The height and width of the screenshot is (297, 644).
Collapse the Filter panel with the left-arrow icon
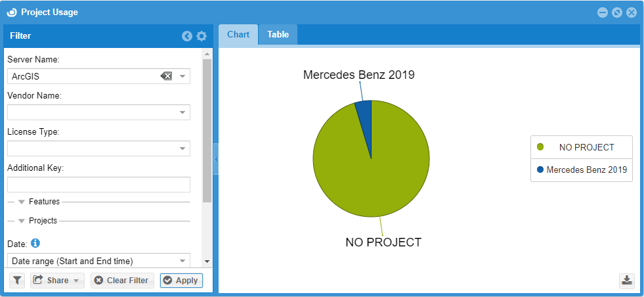pos(187,36)
